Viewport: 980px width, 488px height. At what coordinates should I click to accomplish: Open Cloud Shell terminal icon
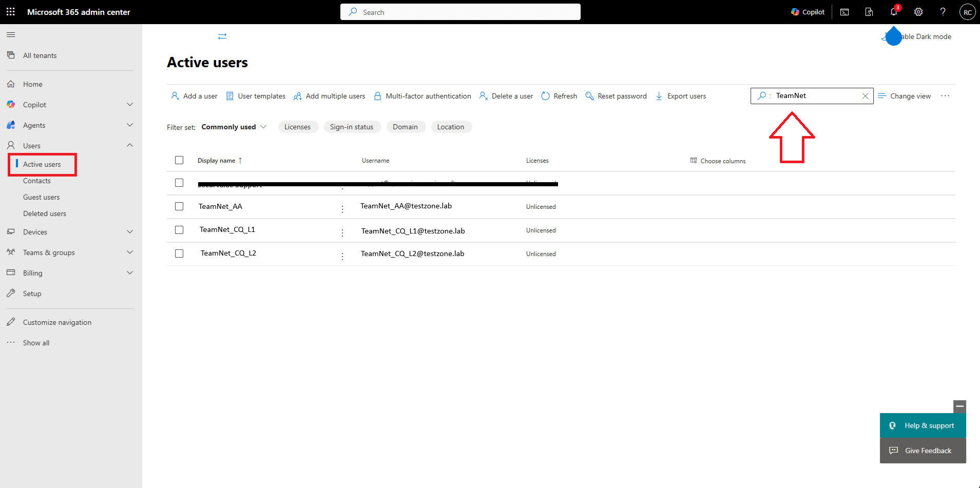tap(844, 12)
